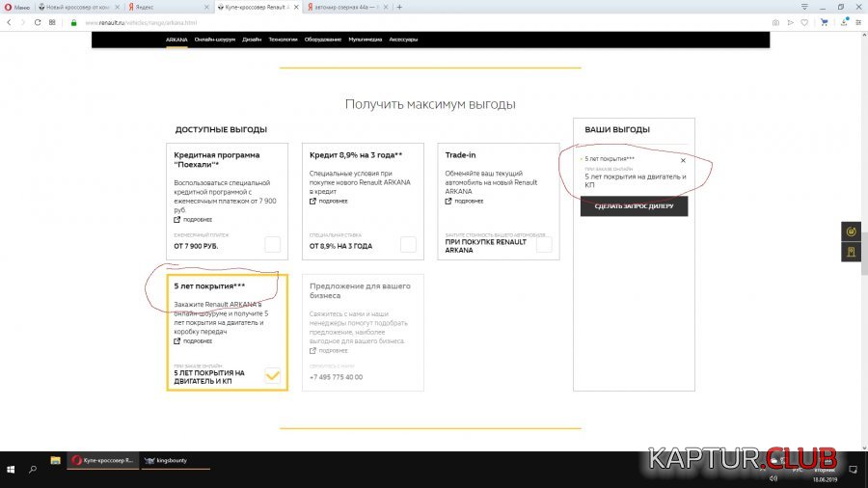This screenshot has width=868, height=488.
Task: Open Windows search magnifier in taskbar
Action: pos(33,469)
